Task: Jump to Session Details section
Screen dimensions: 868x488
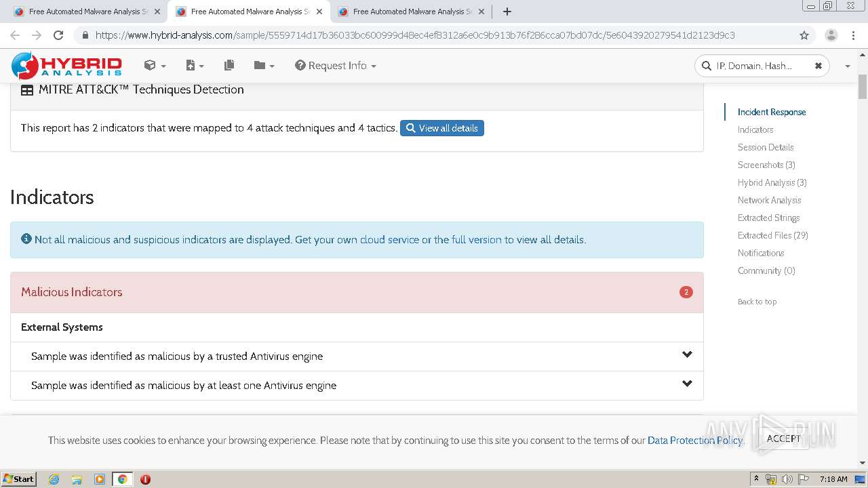Action: click(765, 147)
